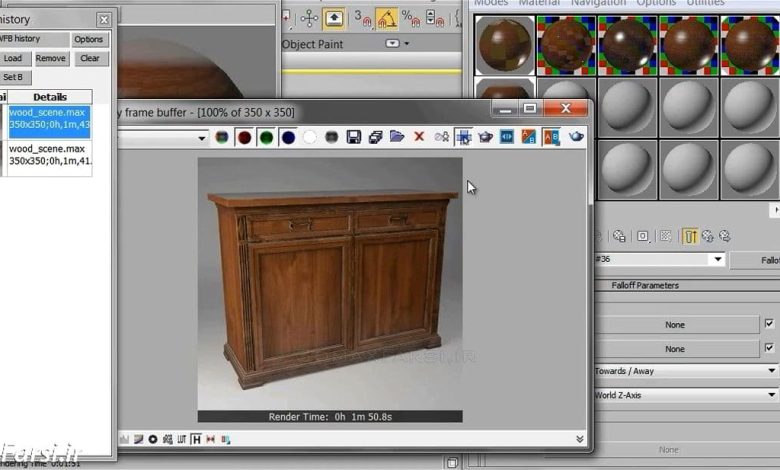This screenshot has height=470, width=780.
Task: Open the World Z-Axis direction dropdown
Action: [x=687, y=395]
